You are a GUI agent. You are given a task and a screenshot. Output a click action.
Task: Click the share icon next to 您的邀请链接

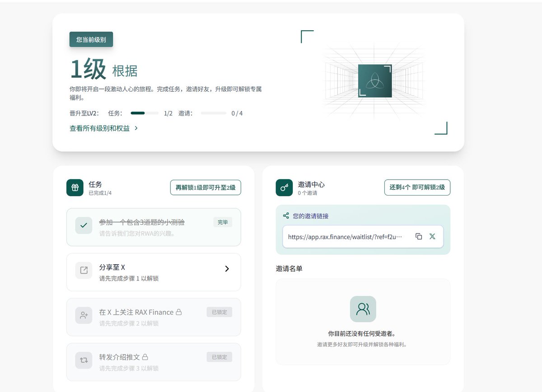286,216
